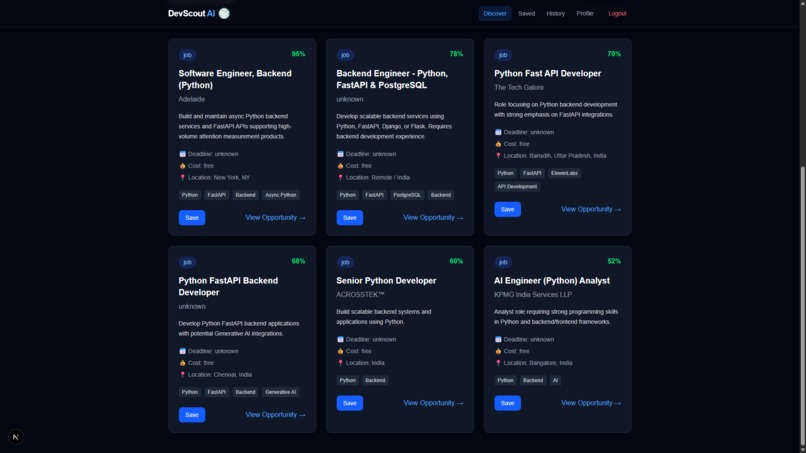806x453 pixels.
Task: View Opportunity for Backend Engineer Python FastAPI PostgreSQL
Action: pyautogui.click(x=433, y=218)
